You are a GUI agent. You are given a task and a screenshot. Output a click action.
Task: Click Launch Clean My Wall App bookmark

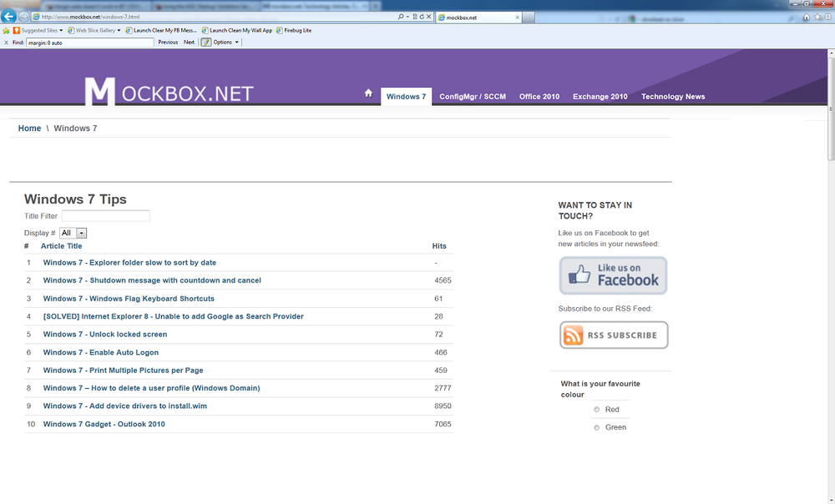click(x=237, y=30)
